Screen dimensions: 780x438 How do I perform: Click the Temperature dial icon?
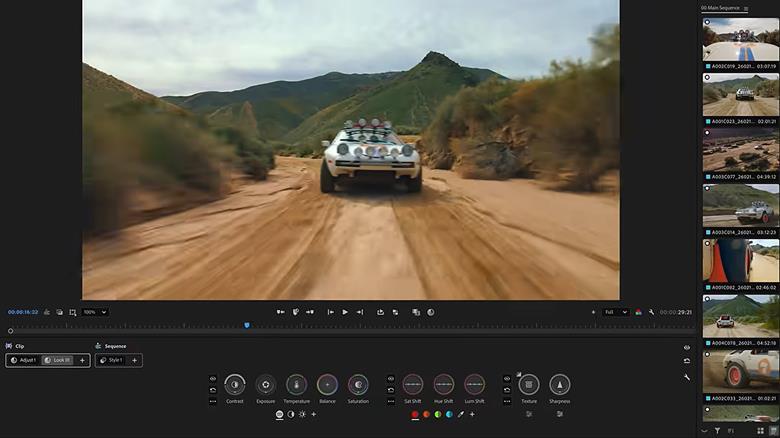coord(296,384)
